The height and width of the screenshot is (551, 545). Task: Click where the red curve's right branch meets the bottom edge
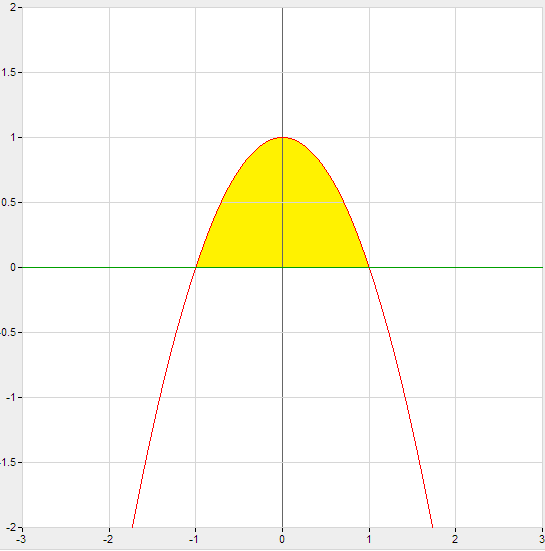pyautogui.click(x=432, y=526)
